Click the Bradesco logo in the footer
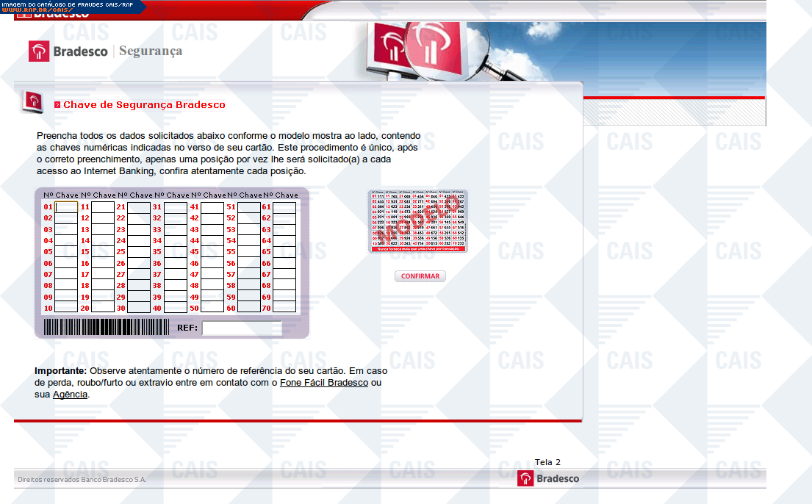This screenshot has height=504, width=812. tap(547, 478)
